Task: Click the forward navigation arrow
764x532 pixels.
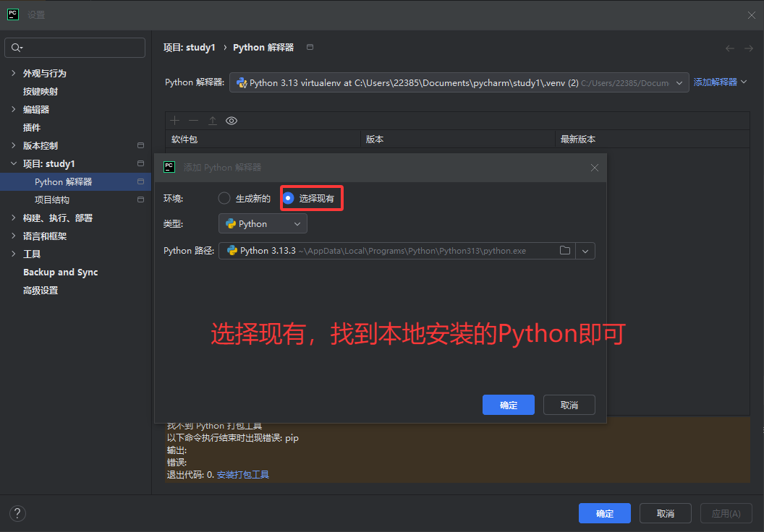Action: 748,48
